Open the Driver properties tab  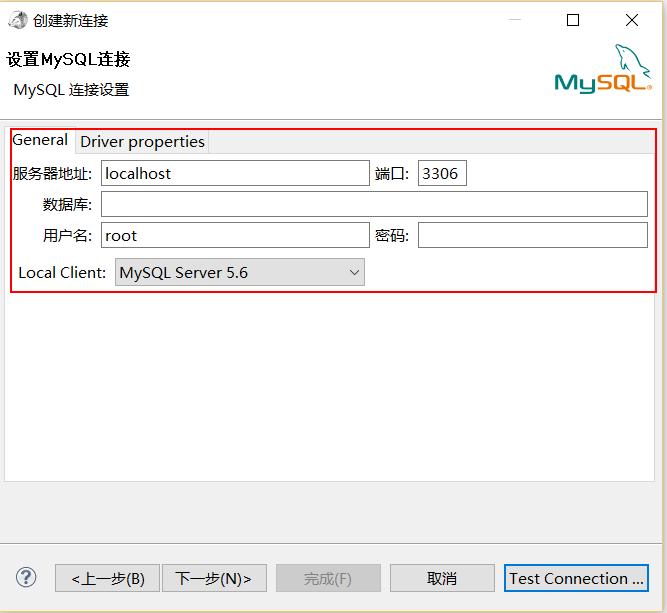click(142, 142)
